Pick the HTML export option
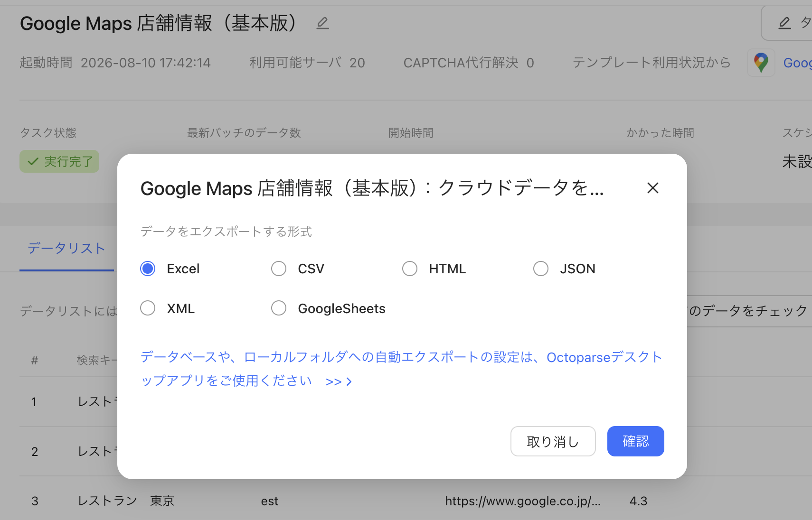Viewport: 812px width, 520px height. [410, 269]
